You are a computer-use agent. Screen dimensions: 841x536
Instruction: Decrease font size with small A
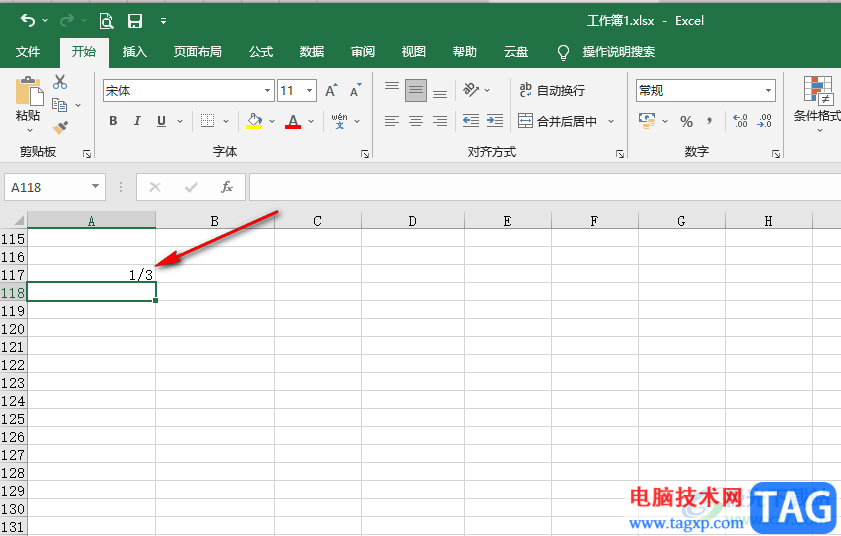[356, 90]
